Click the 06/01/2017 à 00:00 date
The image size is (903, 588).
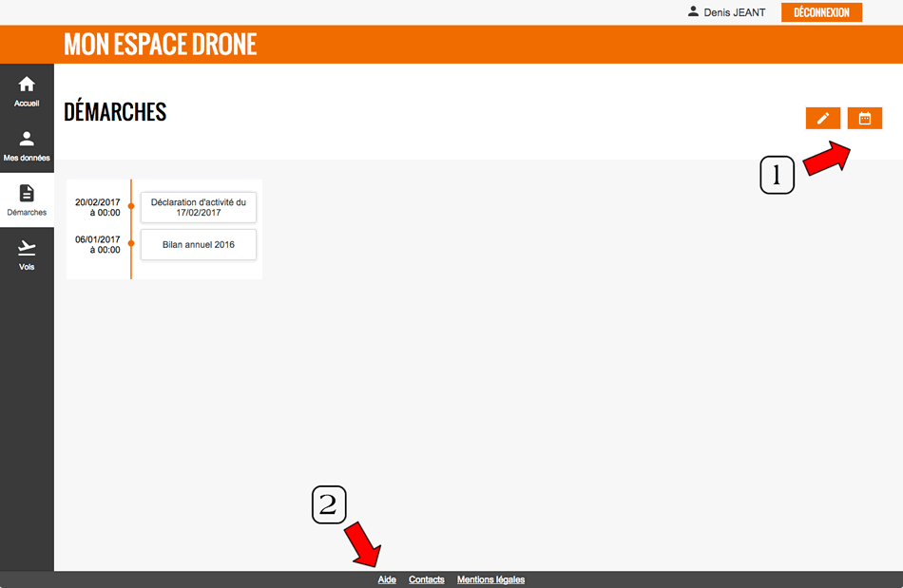[97, 244]
